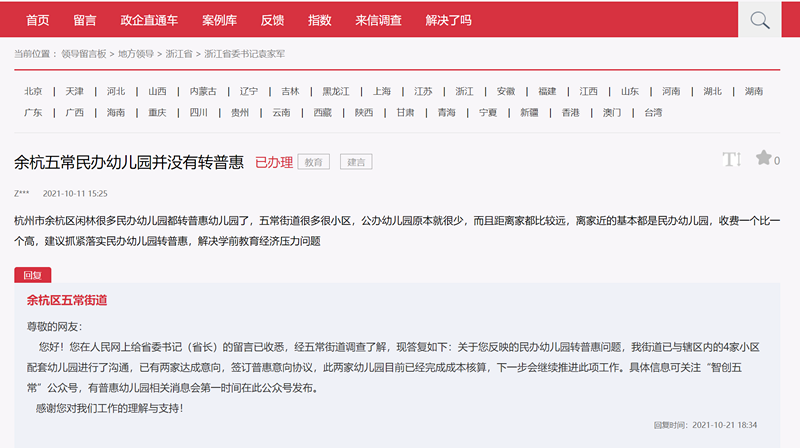Click the search magnifier icon
The image size is (800, 448).
click(760, 20)
